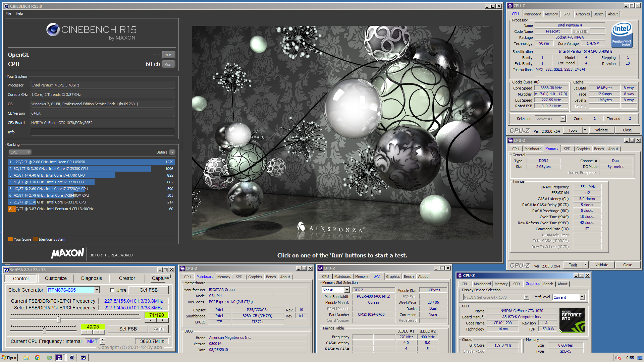Click the right arrow under 71/190
Screen dimensions: 644x362
click(162, 320)
